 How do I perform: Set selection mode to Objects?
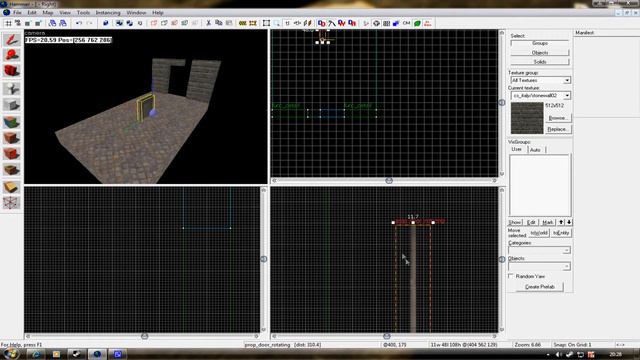[540, 53]
